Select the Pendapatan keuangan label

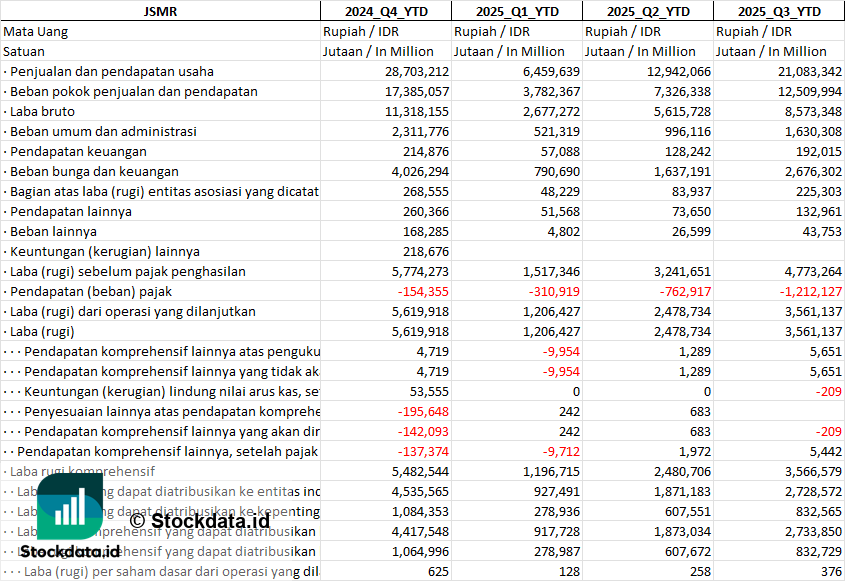coord(78,151)
